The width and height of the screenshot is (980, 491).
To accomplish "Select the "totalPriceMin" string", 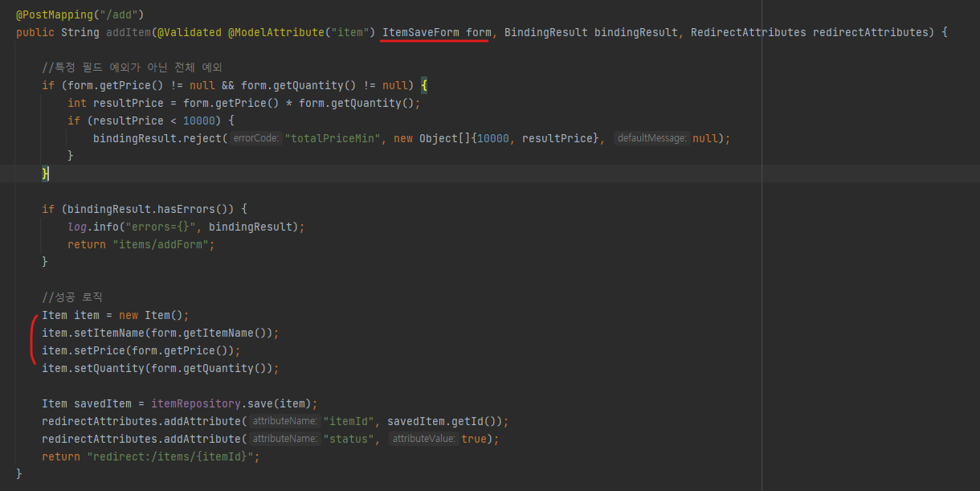I will tap(333, 138).
